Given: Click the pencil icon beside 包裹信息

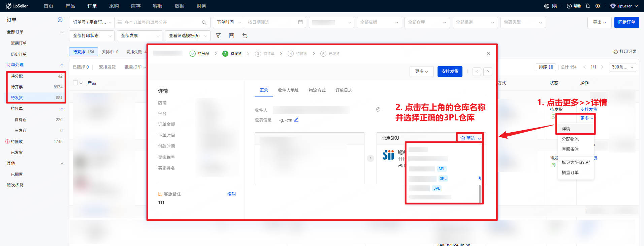Looking at the screenshot, I should (296, 120).
